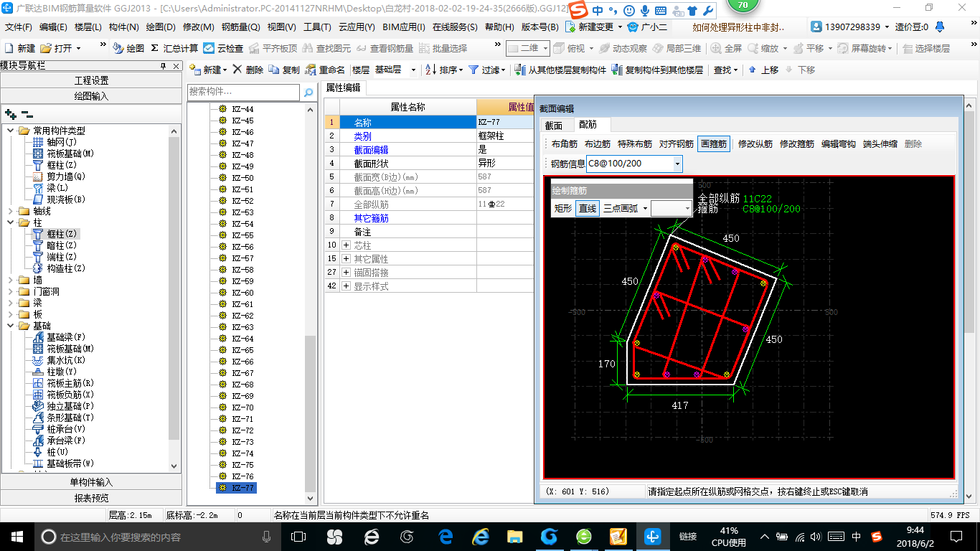Screen dimensions: 980x551
Task: Click the 删除 delete component icon
Action: tap(248, 70)
